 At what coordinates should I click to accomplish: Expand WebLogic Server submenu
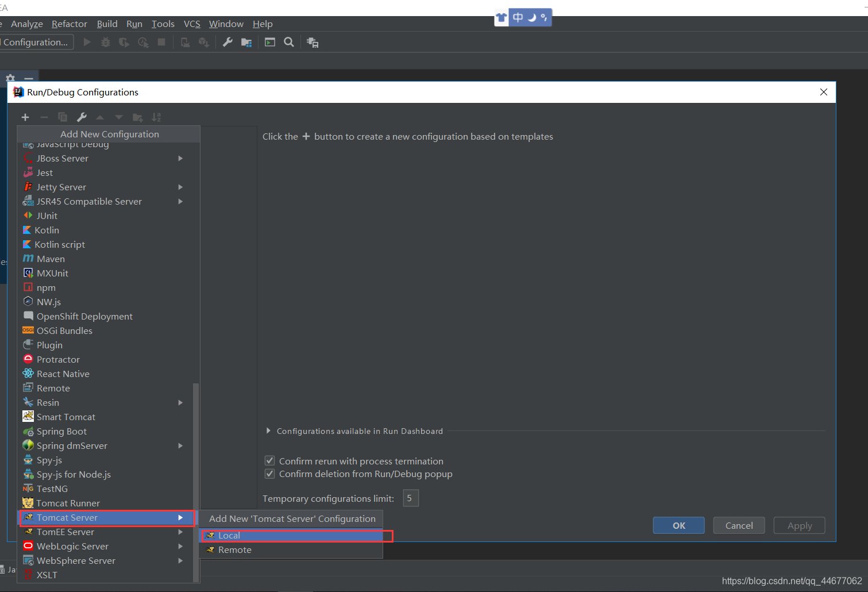pos(180,546)
